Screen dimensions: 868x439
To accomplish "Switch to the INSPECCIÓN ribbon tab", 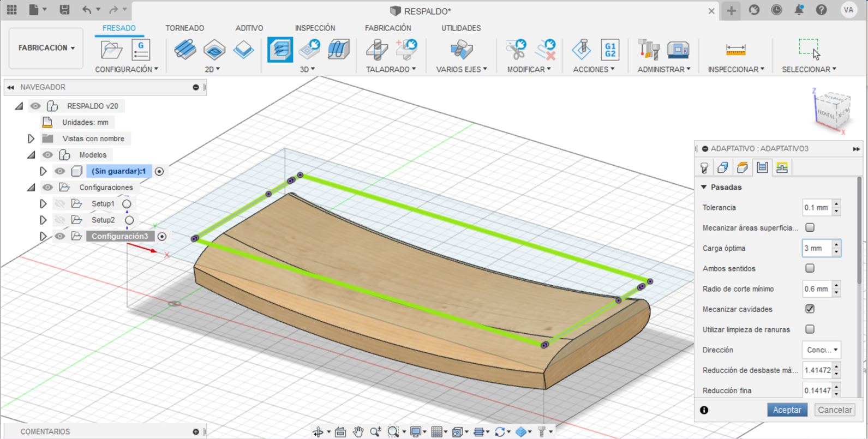I will click(x=315, y=28).
